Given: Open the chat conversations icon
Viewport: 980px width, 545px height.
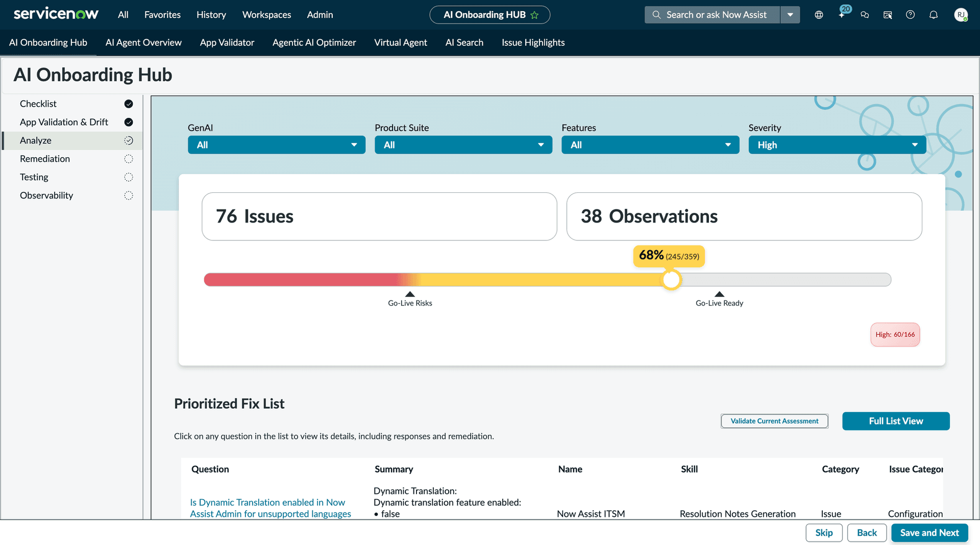Looking at the screenshot, I should pos(865,15).
